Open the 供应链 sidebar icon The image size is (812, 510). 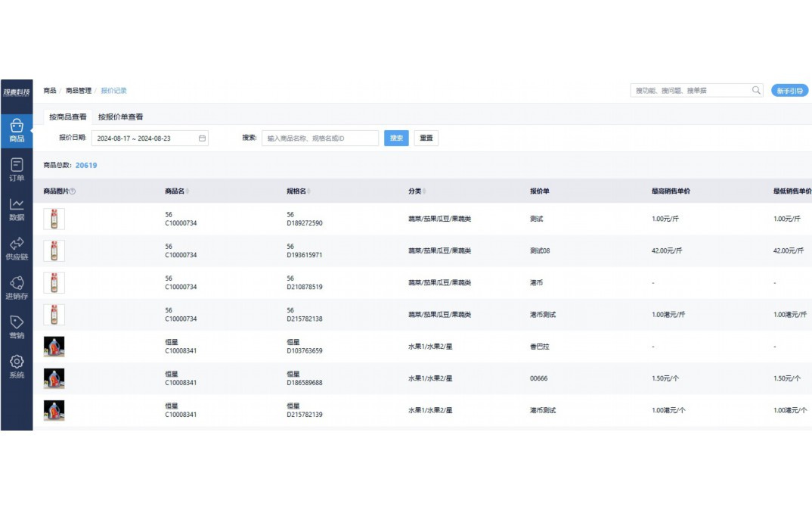(x=17, y=248)
